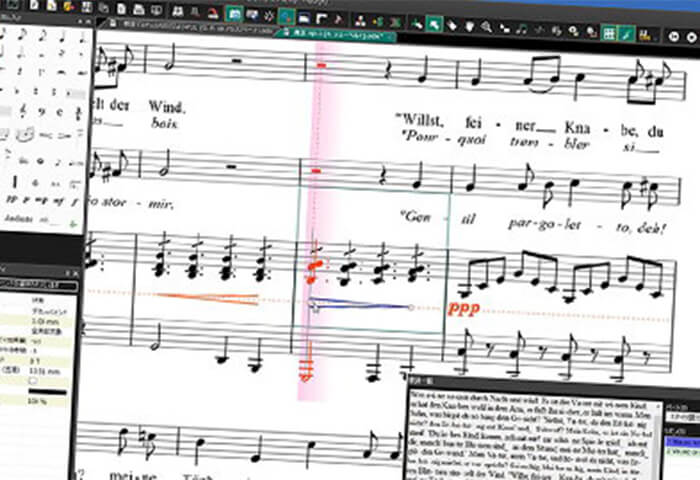Image resolution: width=700 pixels, height=480 pixels.
Task: Select the orange hairpin in score
Action: 207,298
